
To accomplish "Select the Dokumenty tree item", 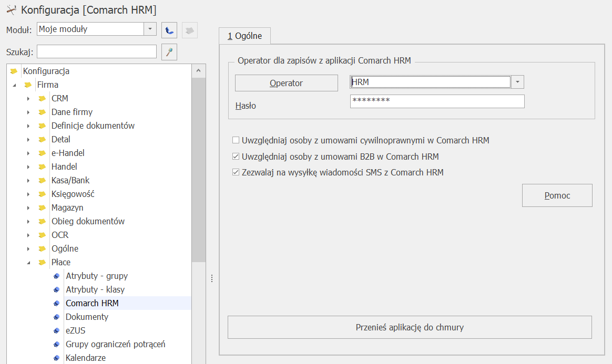I will [x=87, y=317].
